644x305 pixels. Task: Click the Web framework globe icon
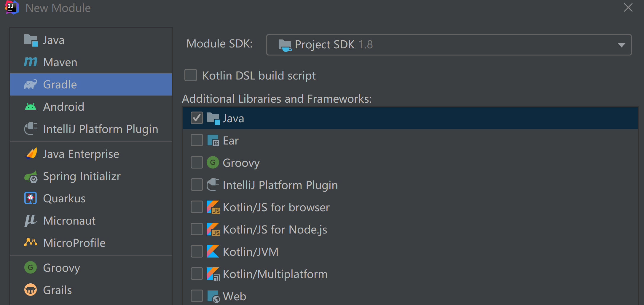[213, 296]
